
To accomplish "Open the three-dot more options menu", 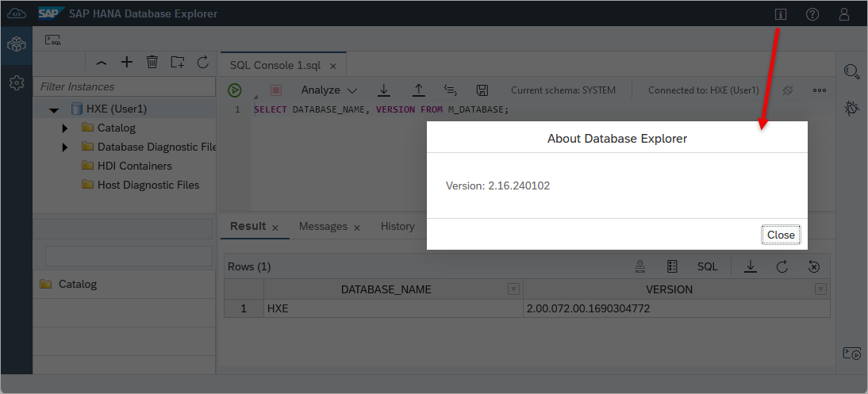I will [x=820, y=90].
